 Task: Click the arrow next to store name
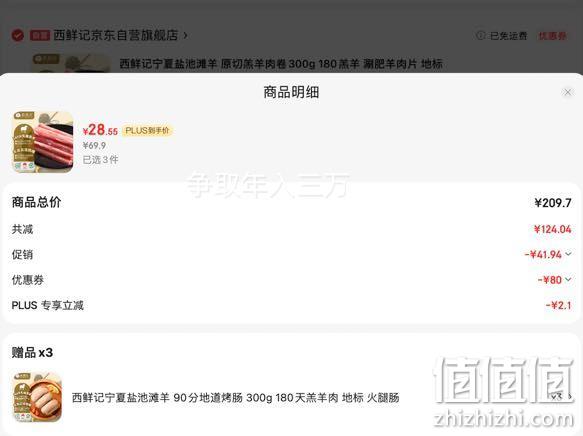click(185, 36)
